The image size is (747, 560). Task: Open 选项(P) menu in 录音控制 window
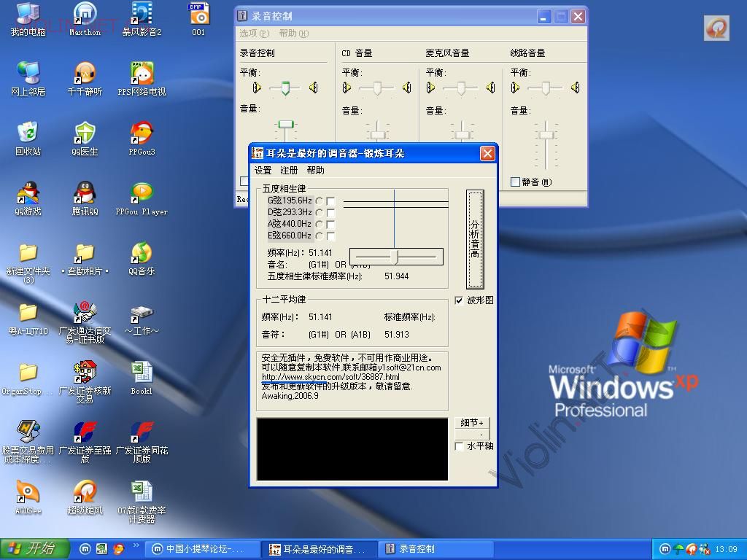tap(254, 34)
